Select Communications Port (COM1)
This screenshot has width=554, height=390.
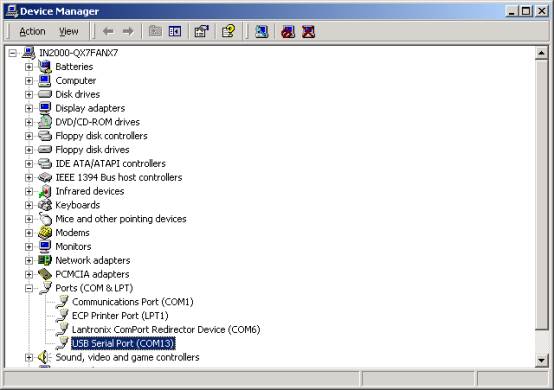tap(132, 302)
